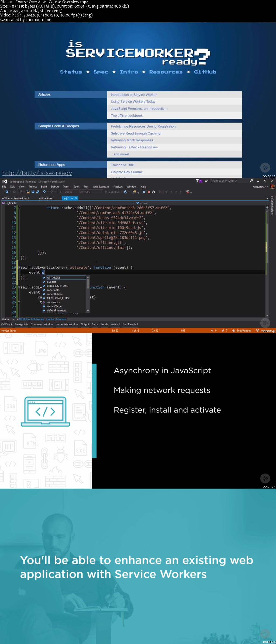Expand the Nik Molnar account menu
This screenshot has height=644, width=276.
[x=260, y=187]
